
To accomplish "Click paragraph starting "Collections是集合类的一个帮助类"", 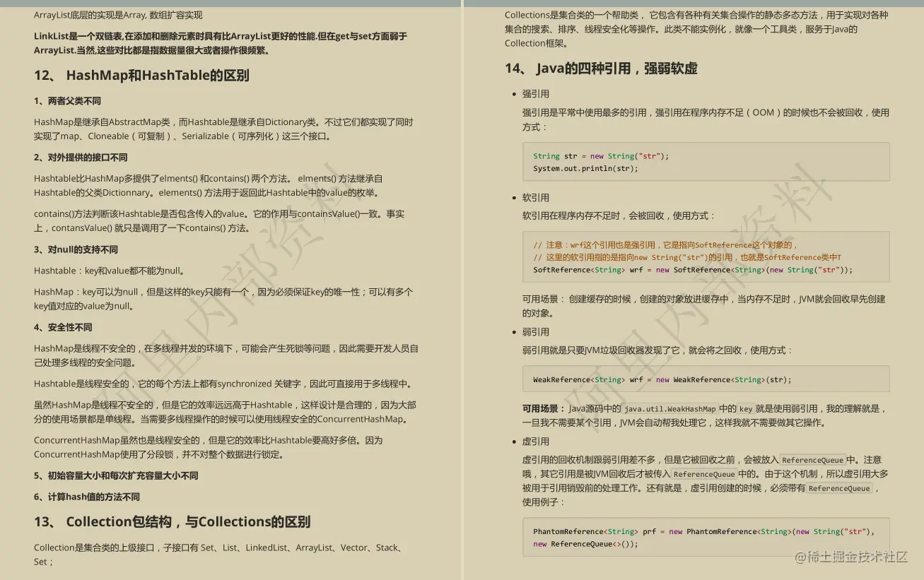I will (x=696, y=29).
